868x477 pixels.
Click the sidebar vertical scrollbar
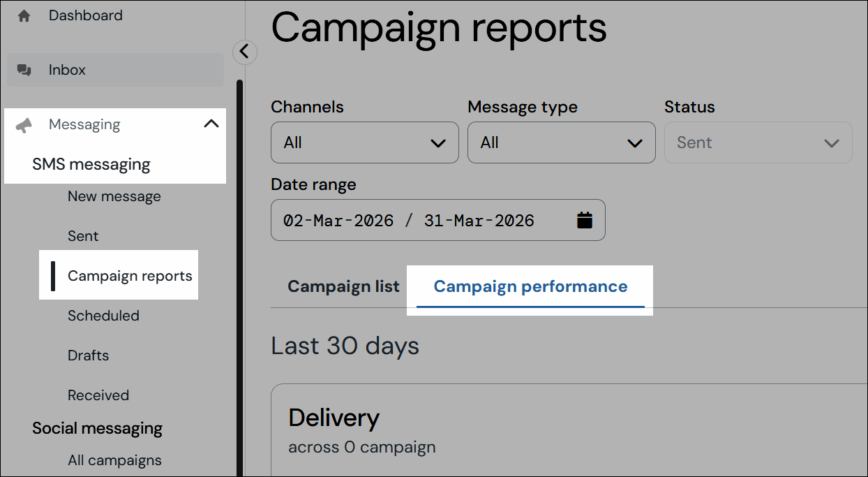pyautogui.click(x=239, y=278)
